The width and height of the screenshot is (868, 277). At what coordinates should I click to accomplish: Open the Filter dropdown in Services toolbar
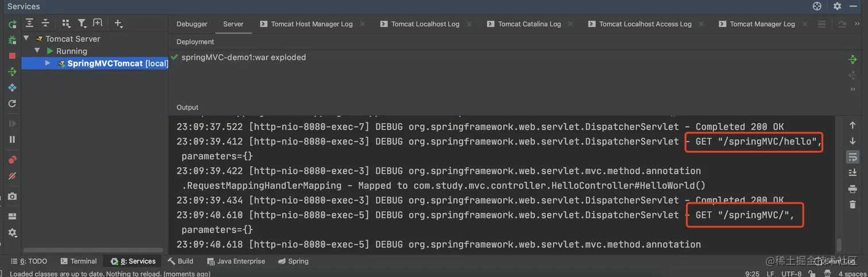(83, 24)
